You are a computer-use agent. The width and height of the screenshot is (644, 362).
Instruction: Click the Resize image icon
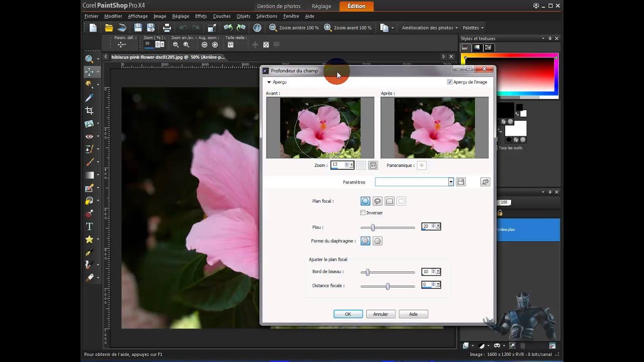[x=212, y=28]
